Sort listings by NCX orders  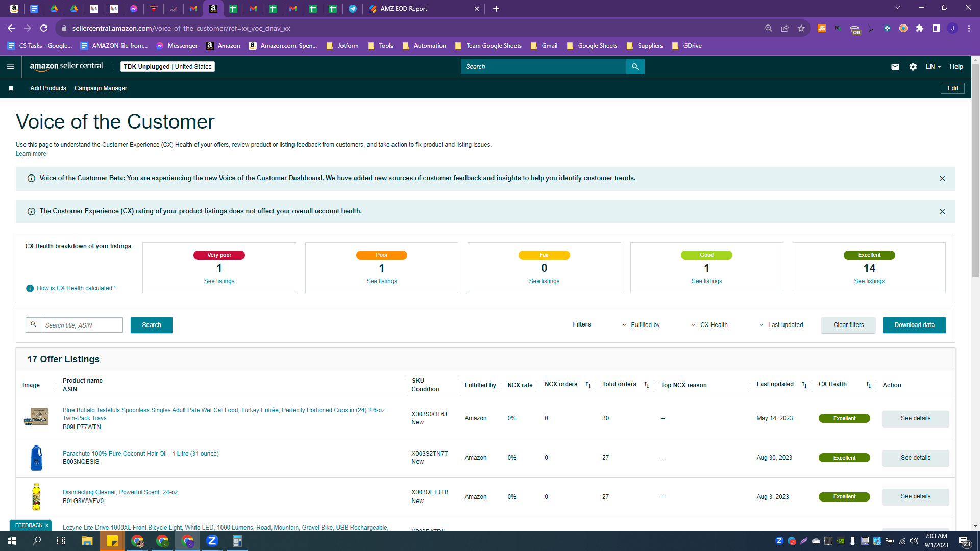[588, 385]
